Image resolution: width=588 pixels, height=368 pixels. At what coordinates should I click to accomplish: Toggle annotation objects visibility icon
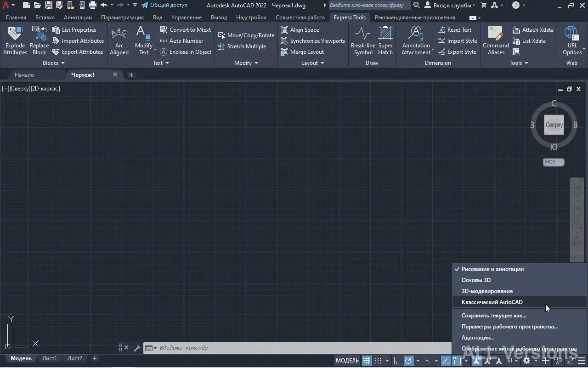pyautogui.click(x=476, y=361)
